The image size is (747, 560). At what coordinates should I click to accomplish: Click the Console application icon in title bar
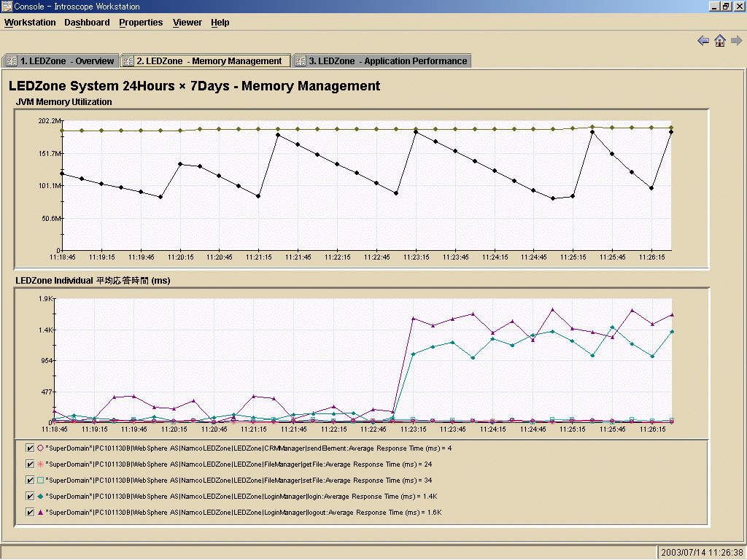[6, 6]
